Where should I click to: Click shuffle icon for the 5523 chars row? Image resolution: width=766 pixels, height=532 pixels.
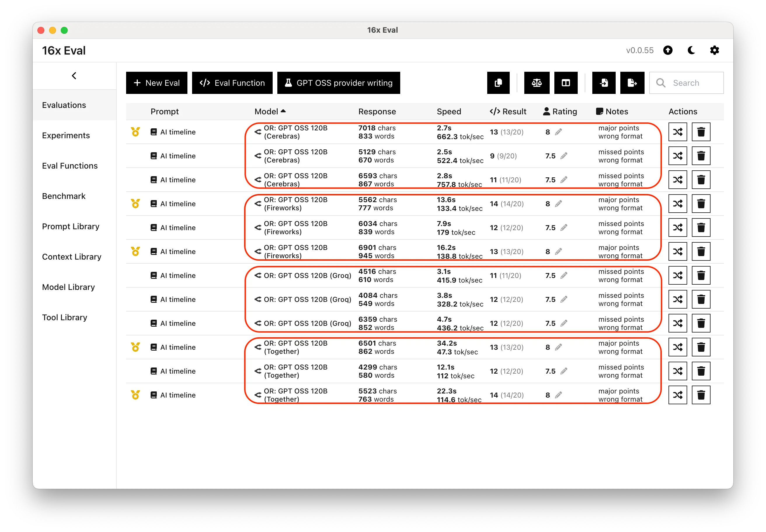point(678,395)
